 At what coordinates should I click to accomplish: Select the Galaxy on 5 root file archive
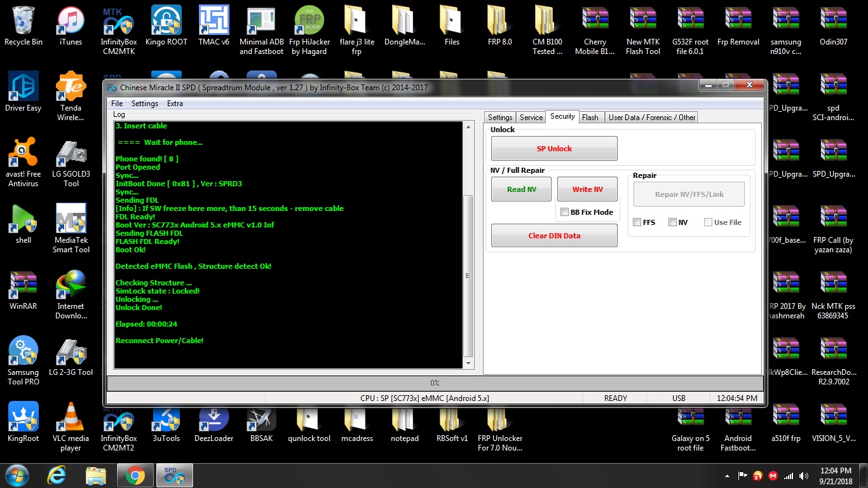click(691, 427)
